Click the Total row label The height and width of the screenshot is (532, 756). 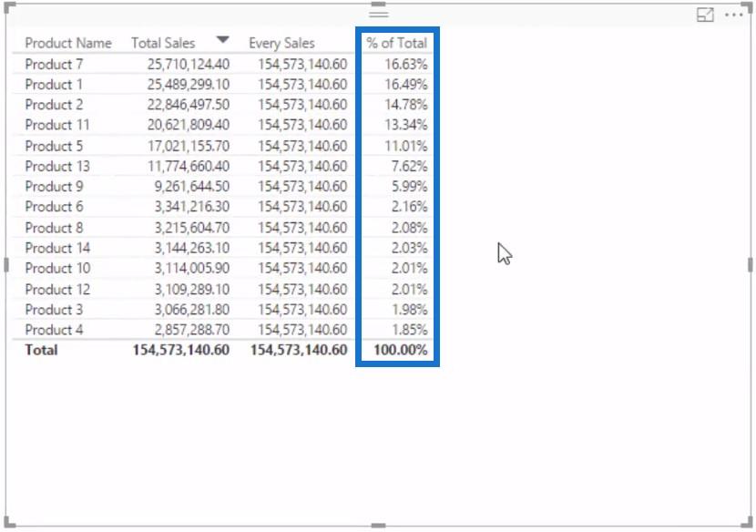click(x=41, y=350)
